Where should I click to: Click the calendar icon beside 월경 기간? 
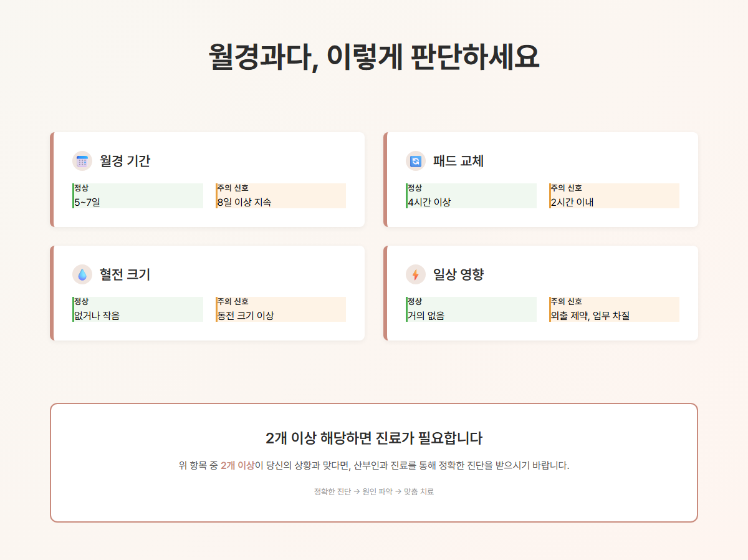click(82, 161)
